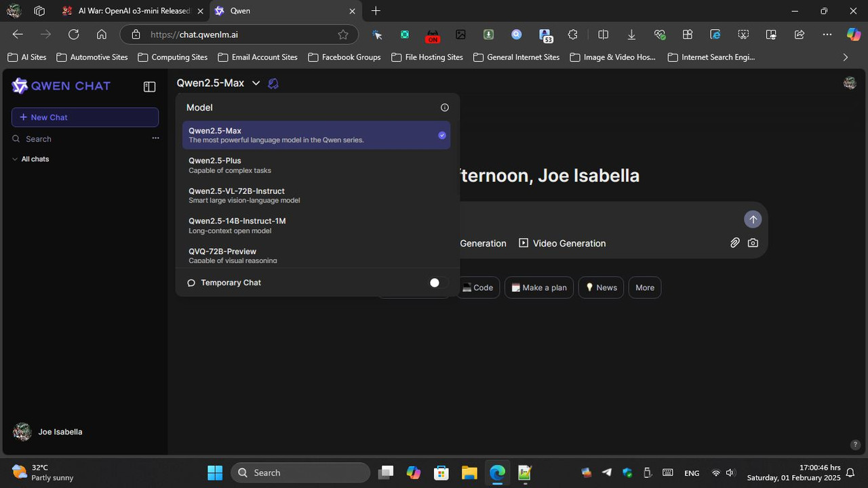Click the model info icon beside Model
868x488 pixels.
pyautogui.click(x=445, y=107)
